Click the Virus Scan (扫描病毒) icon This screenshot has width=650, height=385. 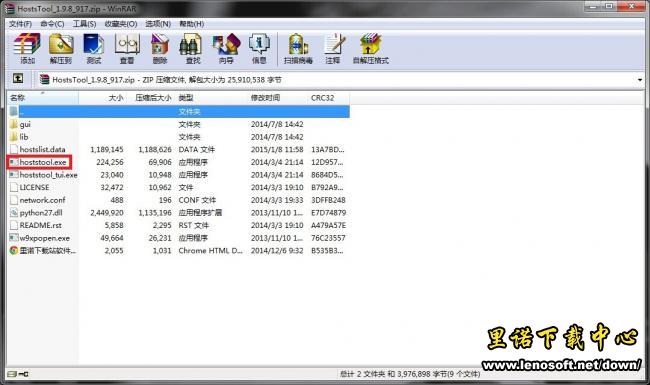pyautogui.click(x=298, y=48)
